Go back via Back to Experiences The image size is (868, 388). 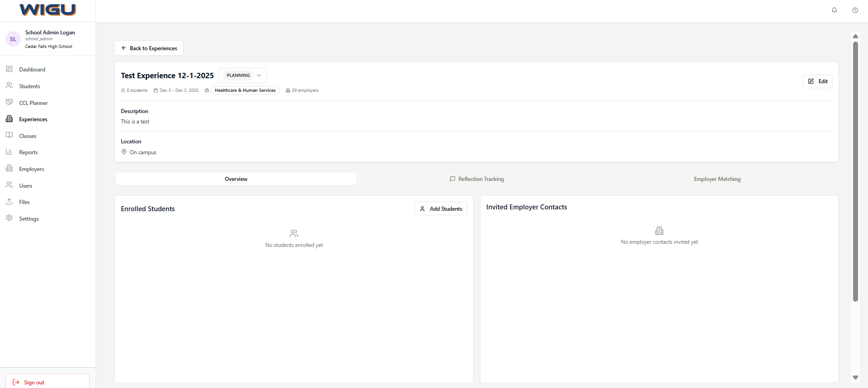point(149,48)
